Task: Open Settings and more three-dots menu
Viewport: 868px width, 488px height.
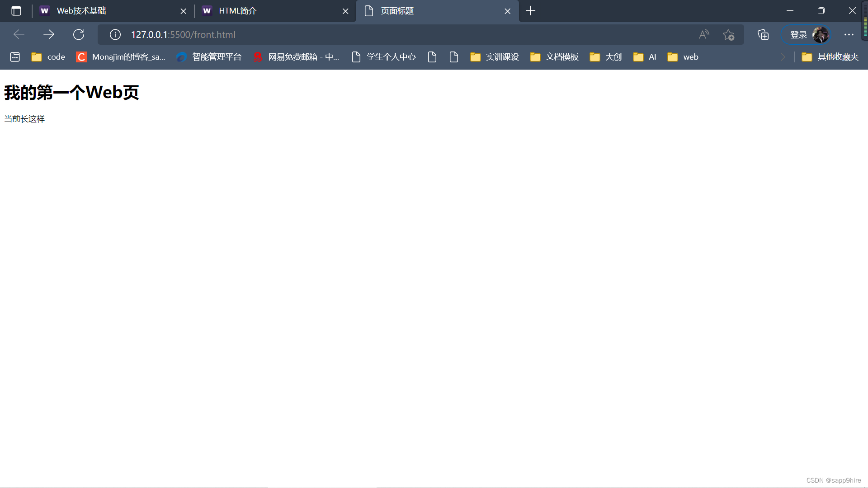Action: click(x=849, y=35)
